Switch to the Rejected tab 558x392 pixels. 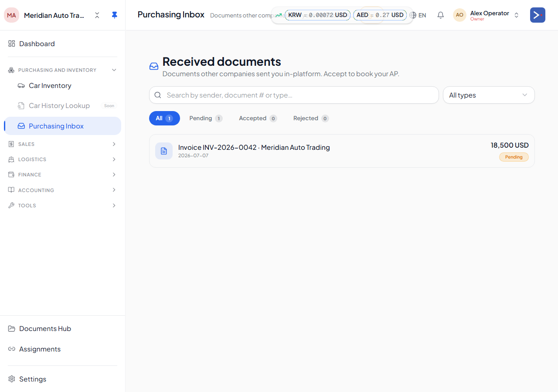tap(311, 118)
